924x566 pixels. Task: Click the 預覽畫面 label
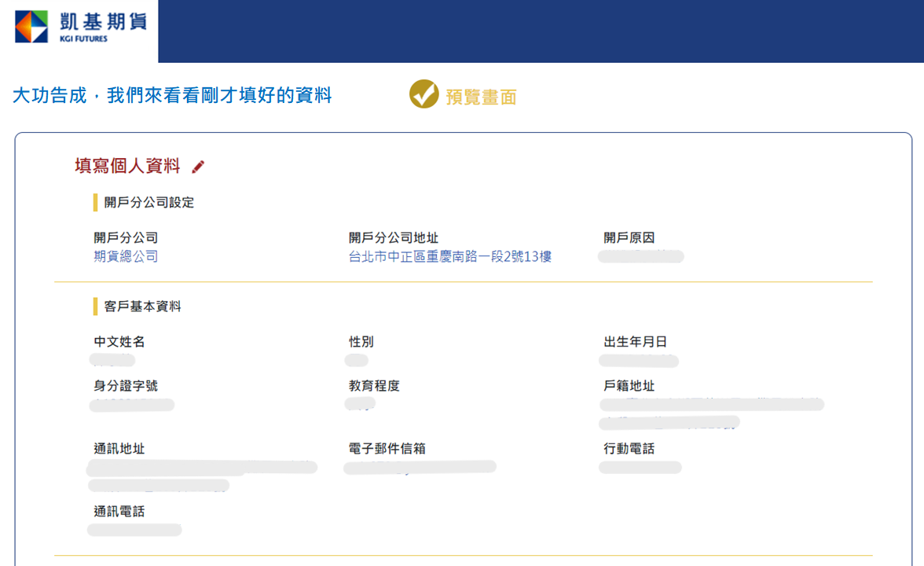(481, 97)
